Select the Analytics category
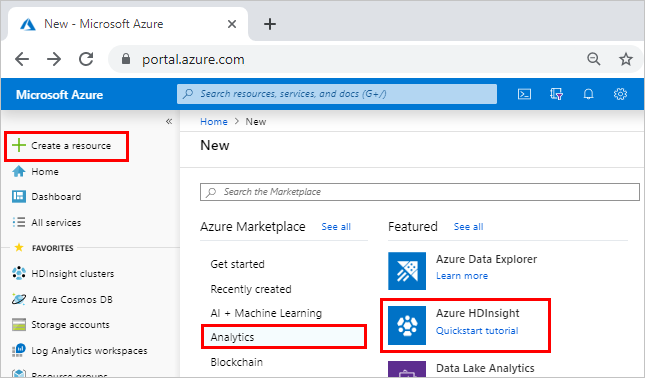Image resolution: width=645 pixels, height=378 pixels. 284,337
